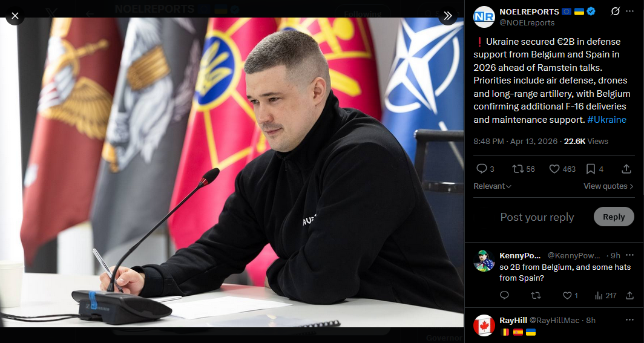Open the KennyPo... display name

tap(520, 256)
